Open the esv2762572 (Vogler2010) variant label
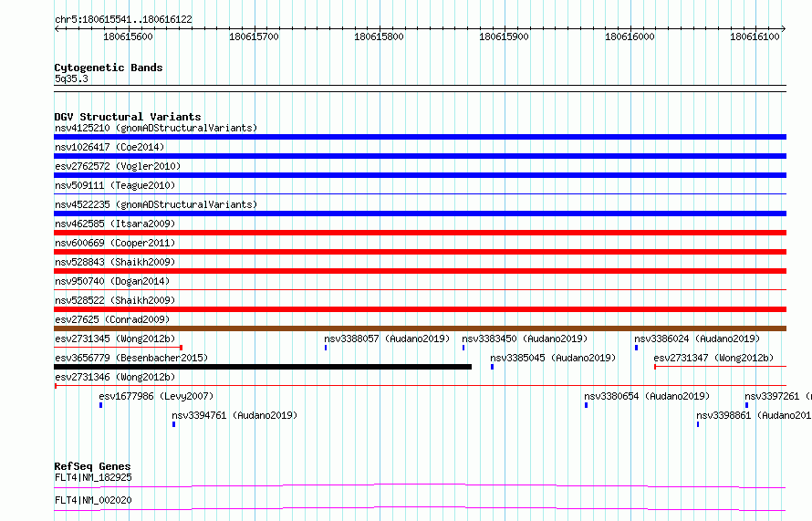The width and height of the screenshot is (812, 521). 118,166
